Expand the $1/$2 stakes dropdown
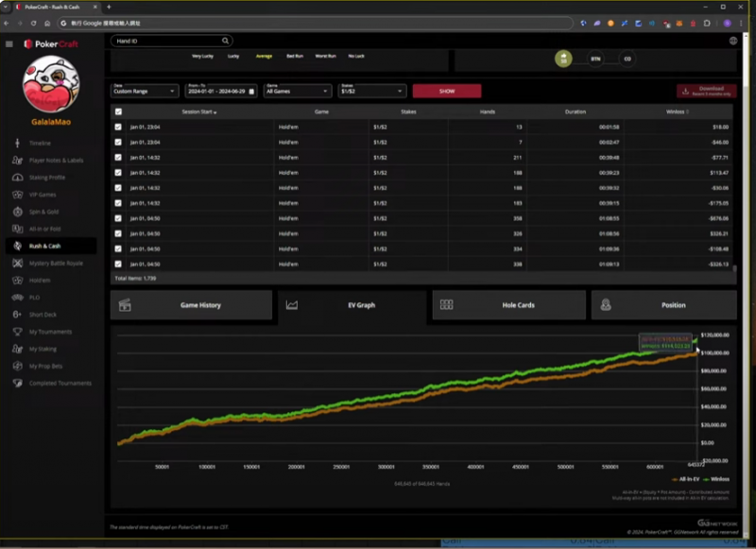The width and height of the screenshot is (756, 549). 372,92
